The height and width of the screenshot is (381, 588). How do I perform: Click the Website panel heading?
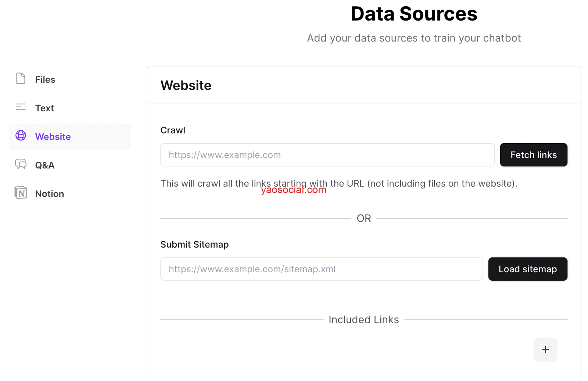[186, 86]
